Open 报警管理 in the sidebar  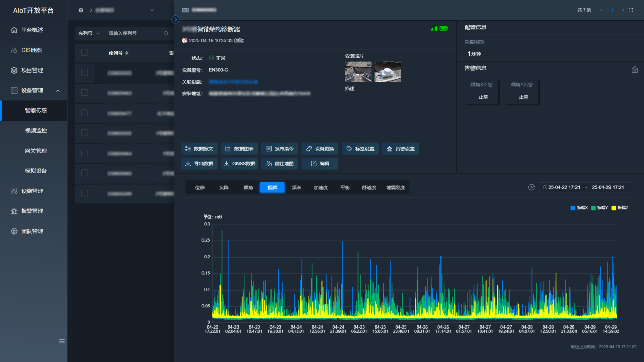tap(33, 211)
